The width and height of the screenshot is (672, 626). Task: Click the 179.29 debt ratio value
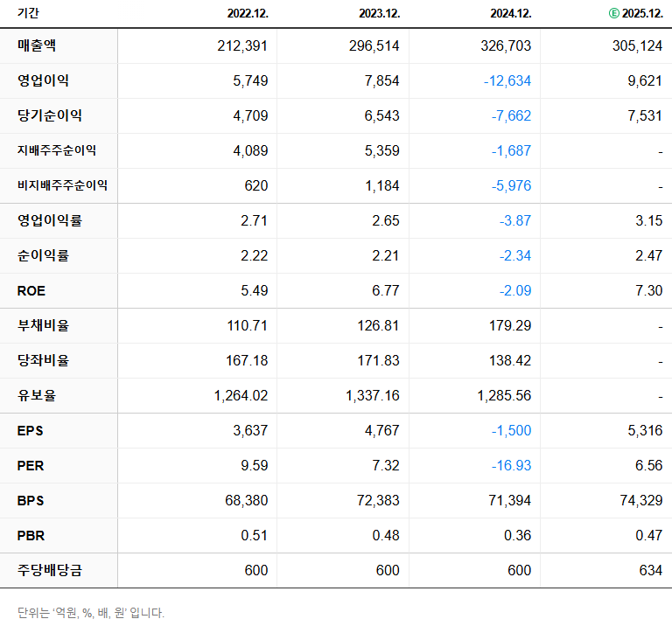click(510, 325)
